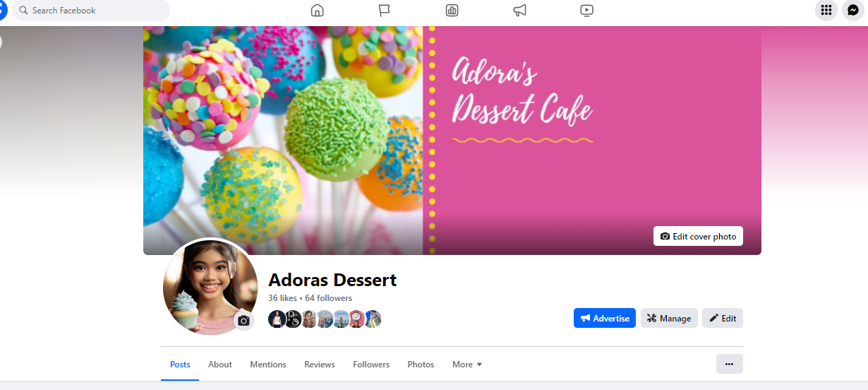Open the Video play icon
Screen dimensions: 868x390
(x=586, y=11)
